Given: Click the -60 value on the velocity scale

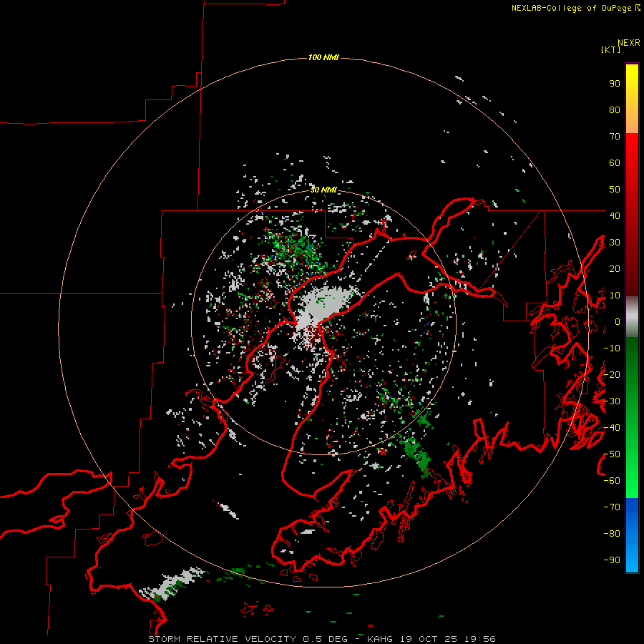Looking at the screenshot, I should (x=612, y=481).
